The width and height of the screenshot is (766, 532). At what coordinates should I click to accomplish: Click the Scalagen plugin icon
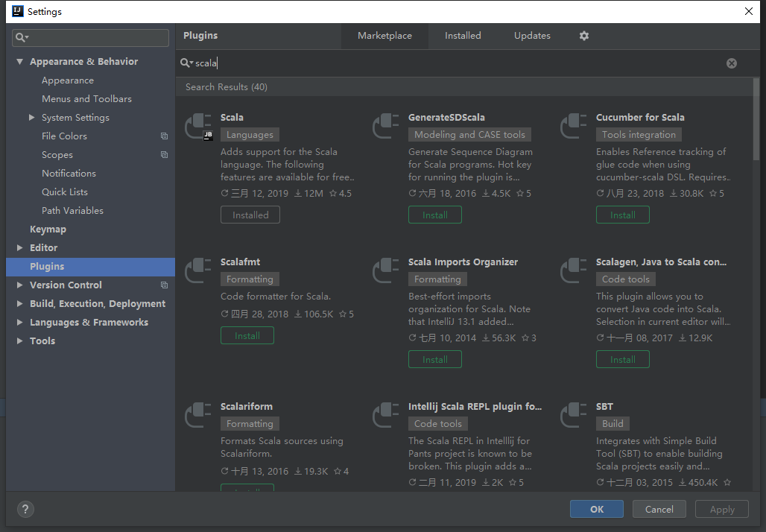[574, 270]
